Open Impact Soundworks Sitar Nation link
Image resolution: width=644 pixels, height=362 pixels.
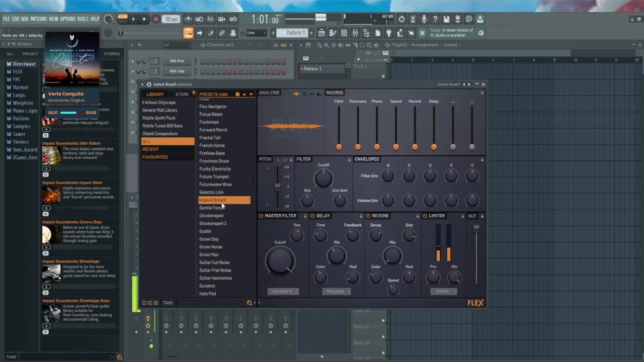click(x=71, y=143)
